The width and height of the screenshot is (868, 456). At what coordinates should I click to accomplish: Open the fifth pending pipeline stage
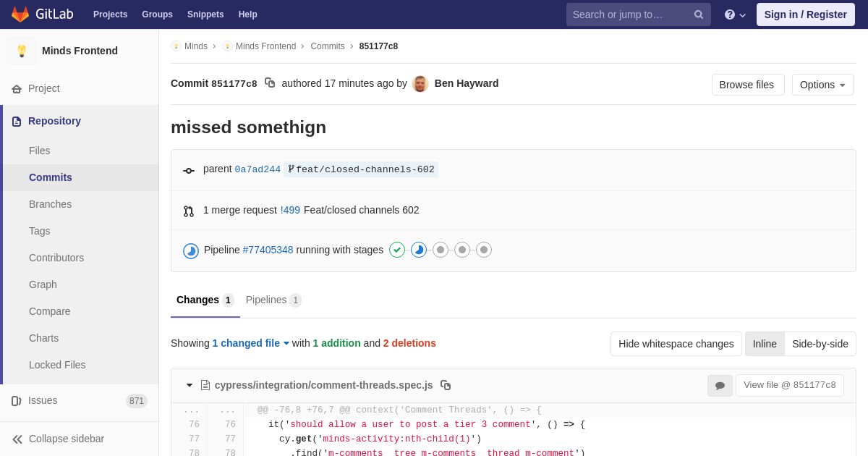coord(484,250)
